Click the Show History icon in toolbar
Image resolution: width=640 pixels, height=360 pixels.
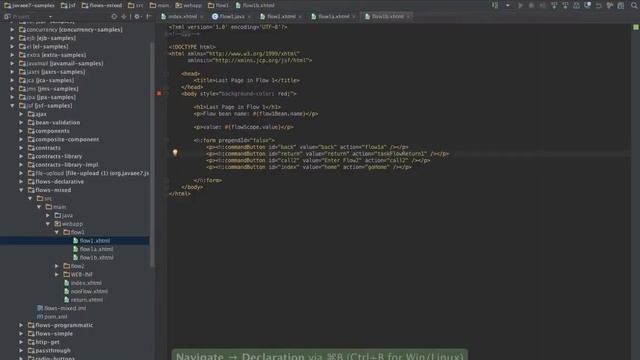coord(576,5)
